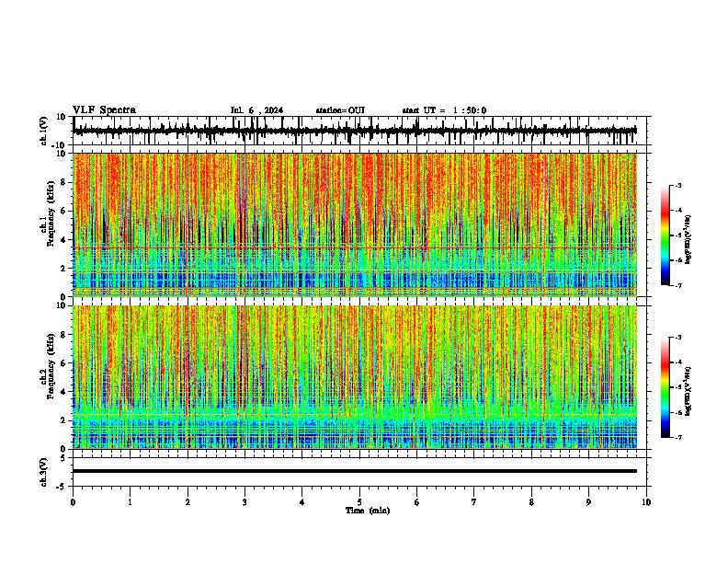Click the "station=OUI" header label

[340, 110]
